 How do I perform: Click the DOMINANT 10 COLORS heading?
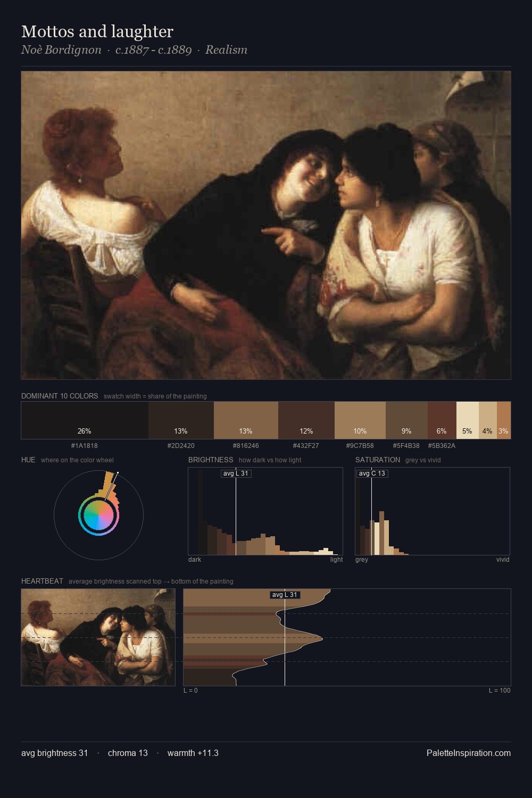point(60,396)
